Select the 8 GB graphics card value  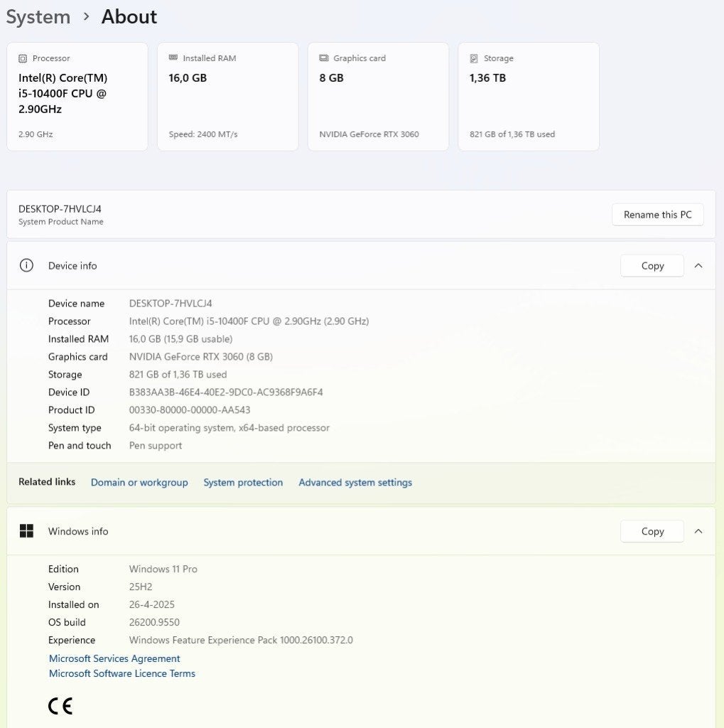pyautogui.click(x=331, y=78)
